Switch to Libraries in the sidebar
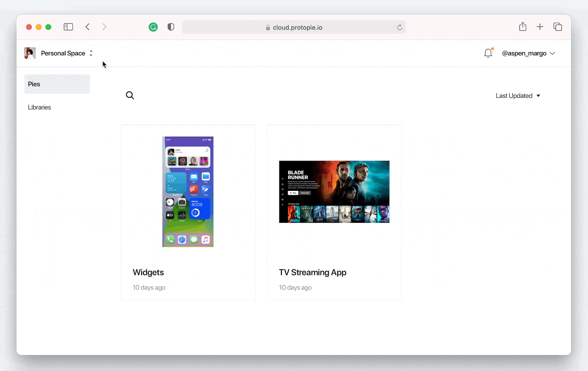The width and height of the screenshot is (588, 371). point(39,107)
